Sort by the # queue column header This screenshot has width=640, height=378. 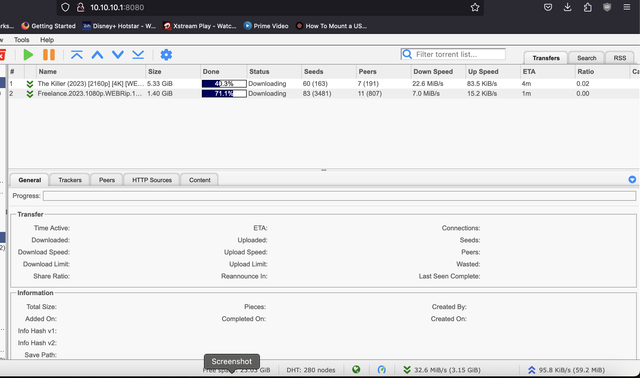[16, 71]
